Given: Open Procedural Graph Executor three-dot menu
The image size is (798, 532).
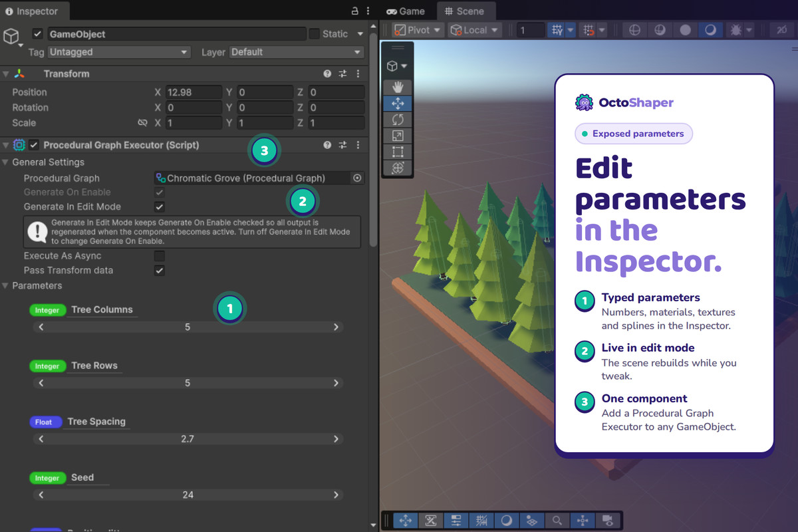Looking at the screenshot, I should click(358, 145).
